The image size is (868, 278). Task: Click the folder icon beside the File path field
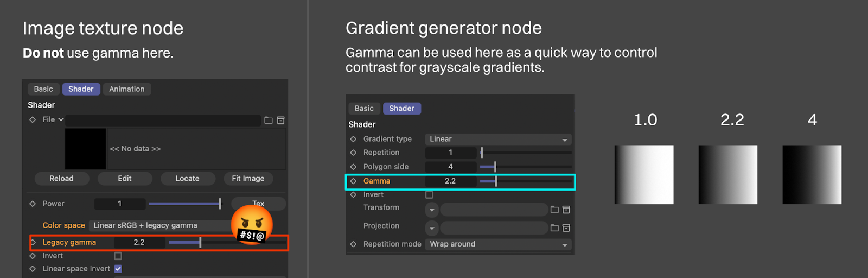click(x=269, y=120)
